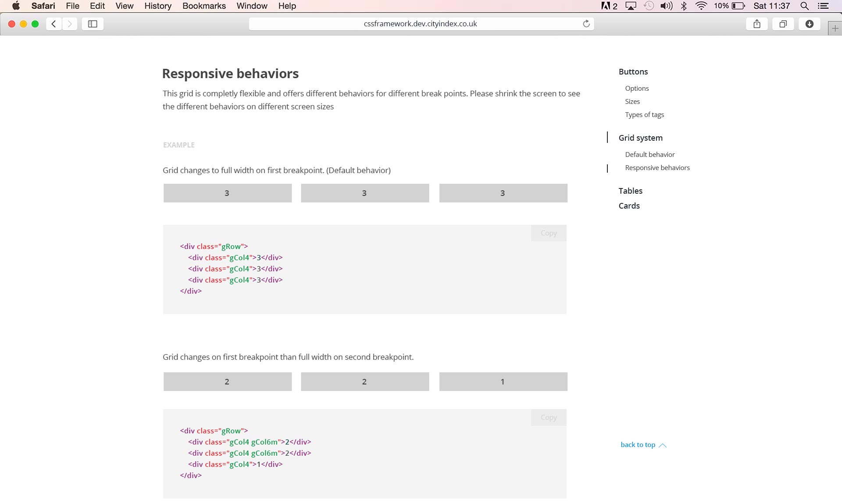This screenshot has height=504, width=842.
Task: Open the Wi-Fi status menu
Action: click(x=701, y=6)
